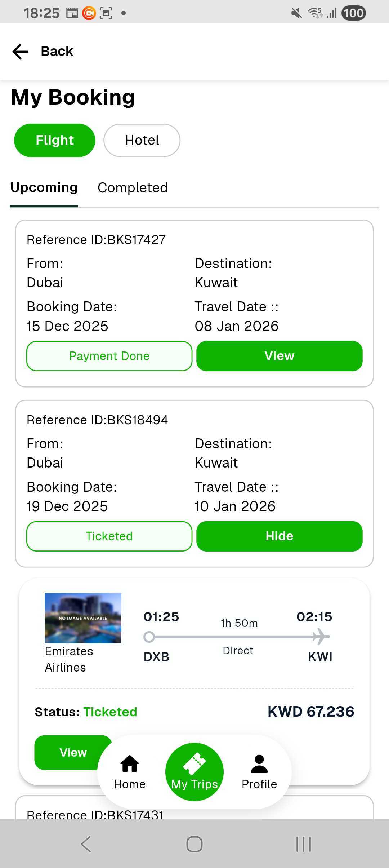Tap the Back text label
389x868 pixels.
point(57,52)
